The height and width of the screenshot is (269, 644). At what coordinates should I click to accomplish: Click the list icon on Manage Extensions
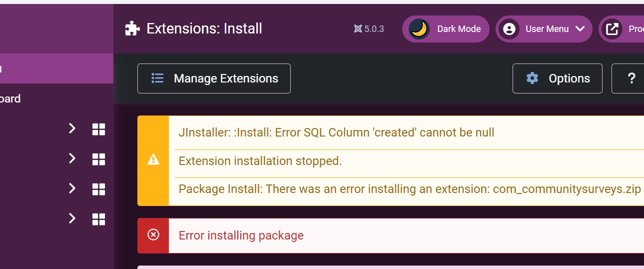pyautogui.click(x=157, y=78)
